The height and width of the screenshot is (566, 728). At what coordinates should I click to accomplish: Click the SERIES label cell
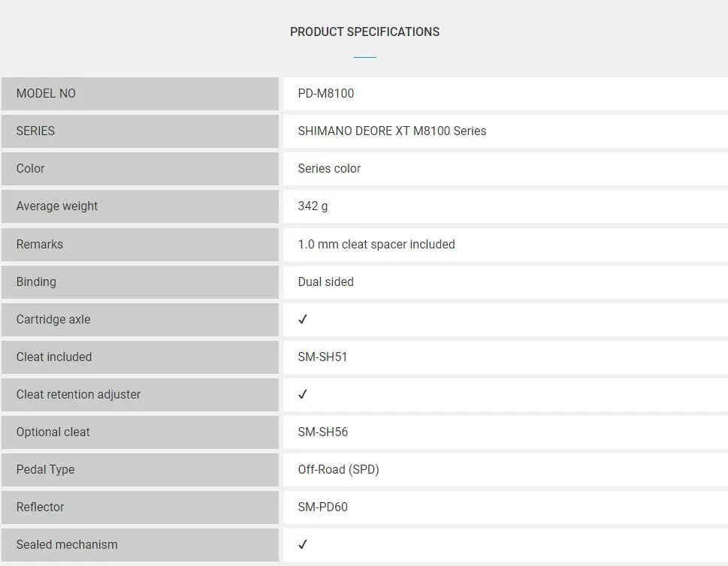point(140,131)
